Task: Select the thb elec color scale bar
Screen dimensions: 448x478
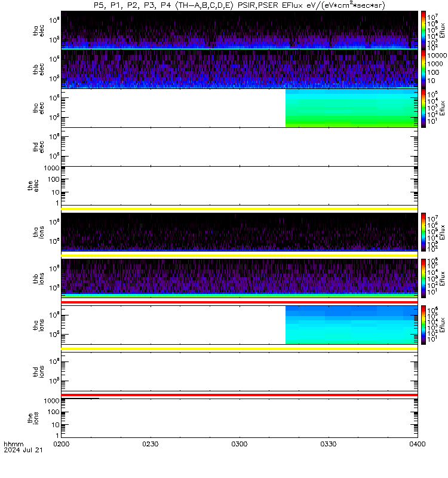Action: pos(424,69)
